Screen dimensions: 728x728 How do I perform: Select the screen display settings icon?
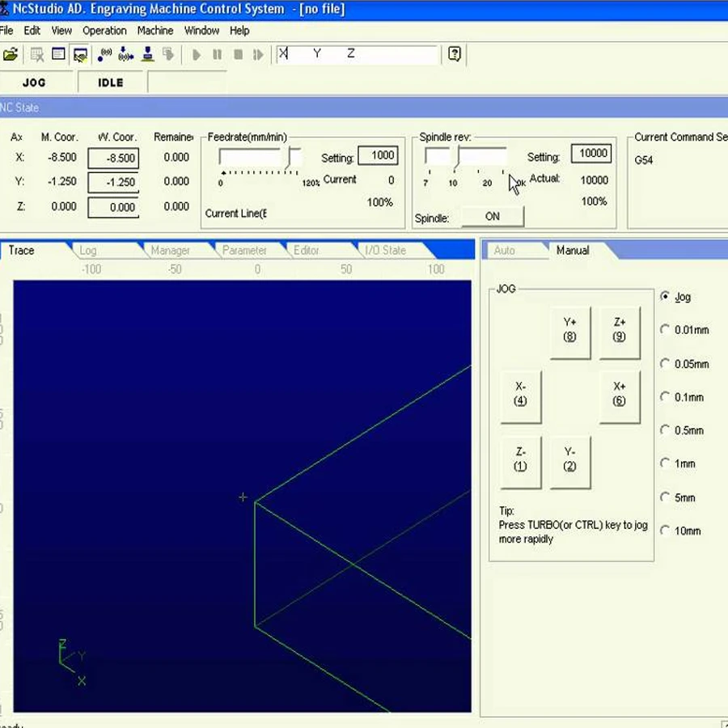click(80, 55)
